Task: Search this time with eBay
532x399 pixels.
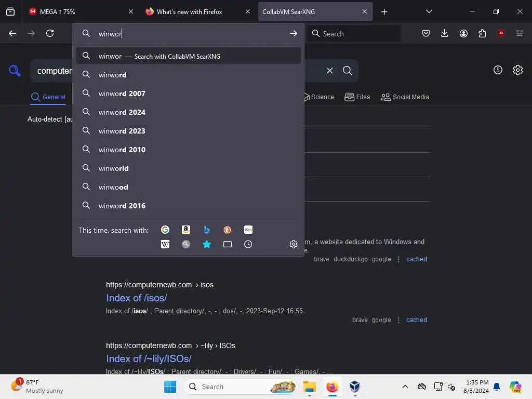Action: 248,230
